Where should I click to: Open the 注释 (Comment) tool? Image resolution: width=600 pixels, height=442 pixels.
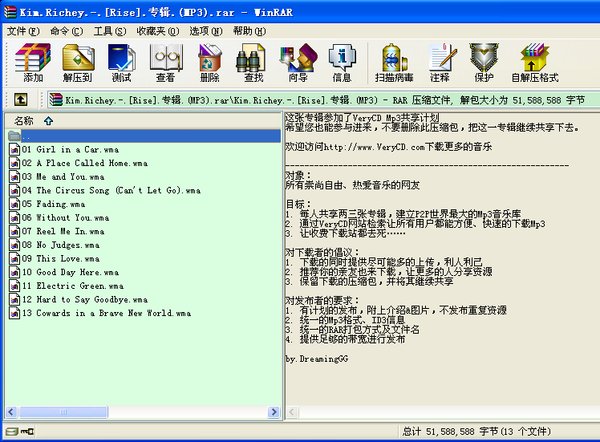coord(440,63)
